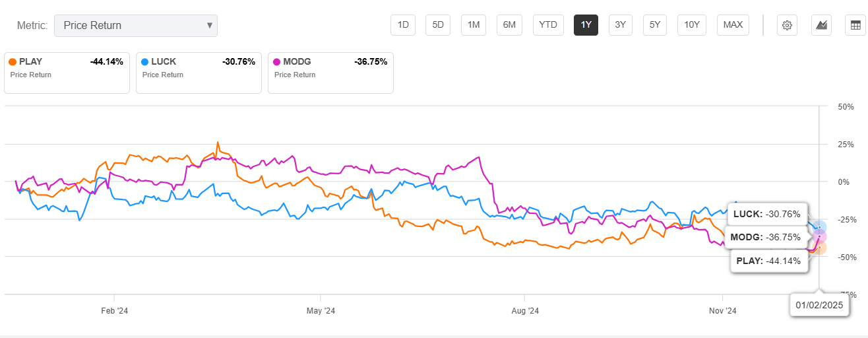Switch to the area chart type icon

click(821, 25)
